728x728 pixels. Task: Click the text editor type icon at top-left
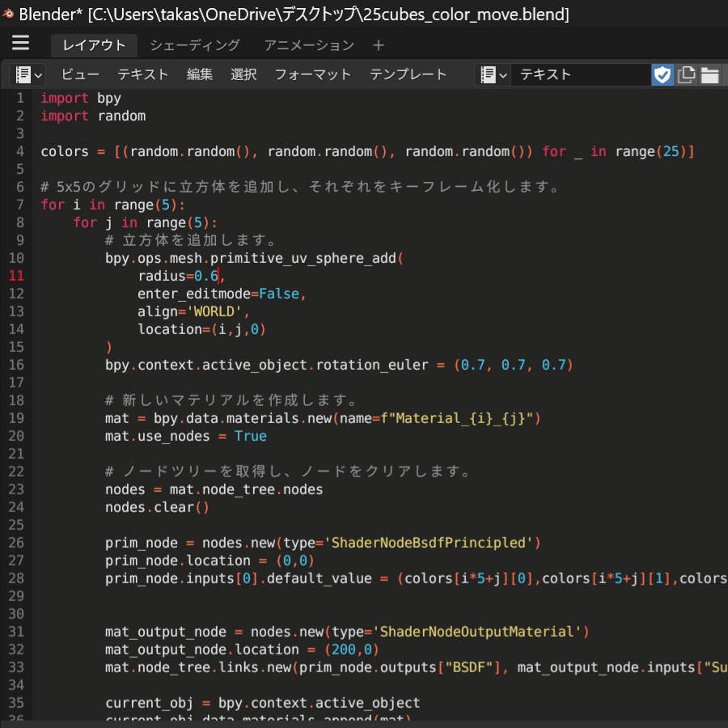pyautogui.click(x=23, y=74)
